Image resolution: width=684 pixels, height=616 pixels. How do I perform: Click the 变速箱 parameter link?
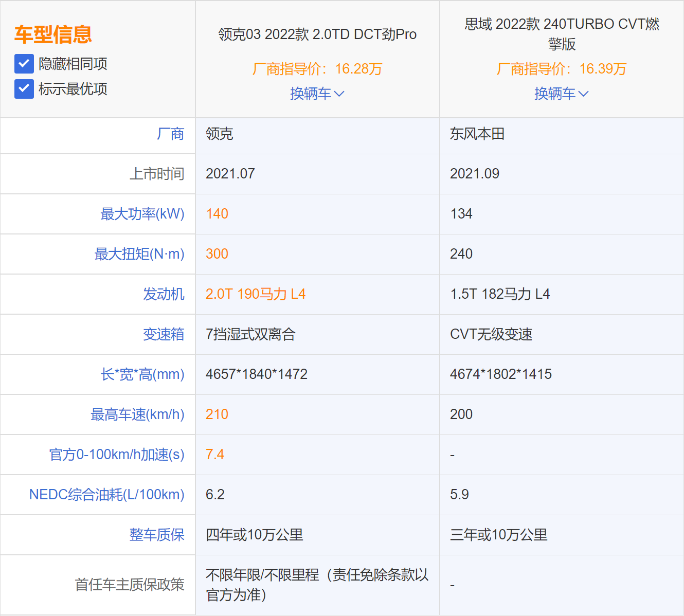tap(164, 334)
